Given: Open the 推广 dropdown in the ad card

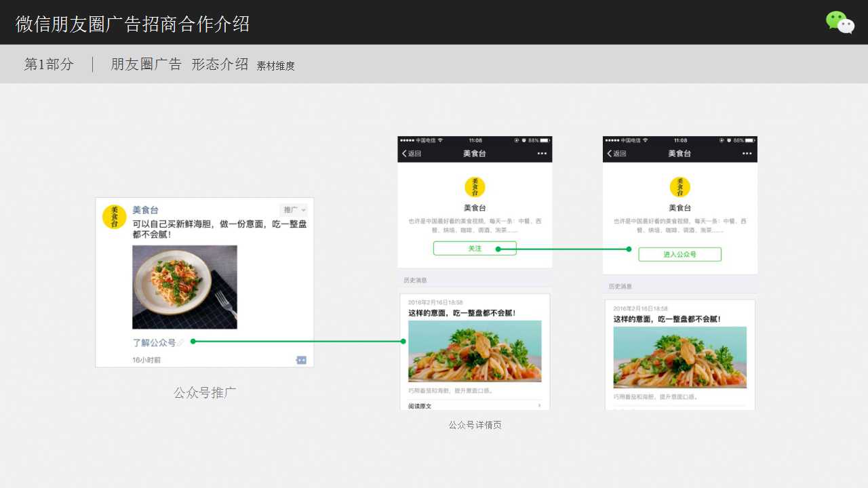Looking at the screenshot, I should pos(294,209).
